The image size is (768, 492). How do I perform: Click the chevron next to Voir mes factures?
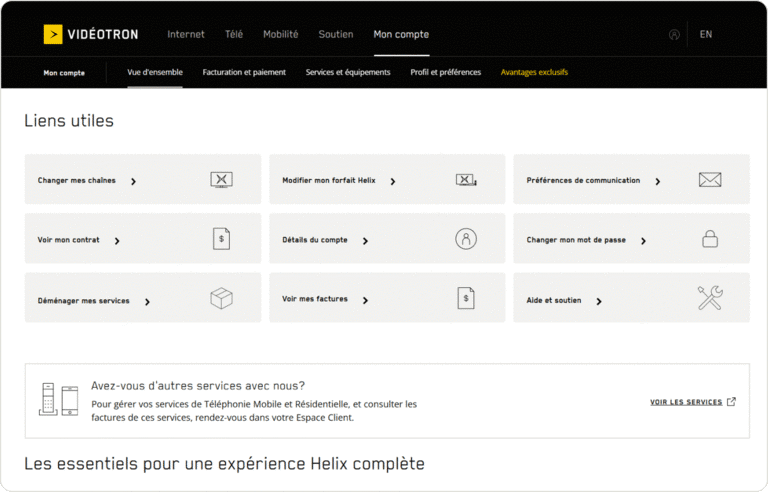click(365, 300)
